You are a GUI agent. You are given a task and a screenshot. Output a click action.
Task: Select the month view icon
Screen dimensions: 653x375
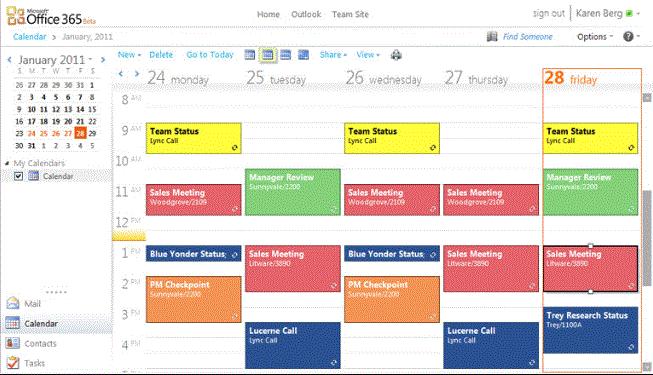point(304,55)
